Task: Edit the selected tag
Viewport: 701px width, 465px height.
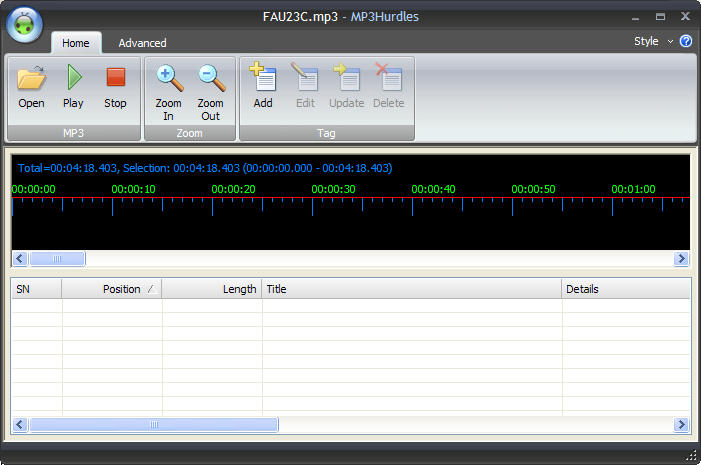Action: coord(305,86)
